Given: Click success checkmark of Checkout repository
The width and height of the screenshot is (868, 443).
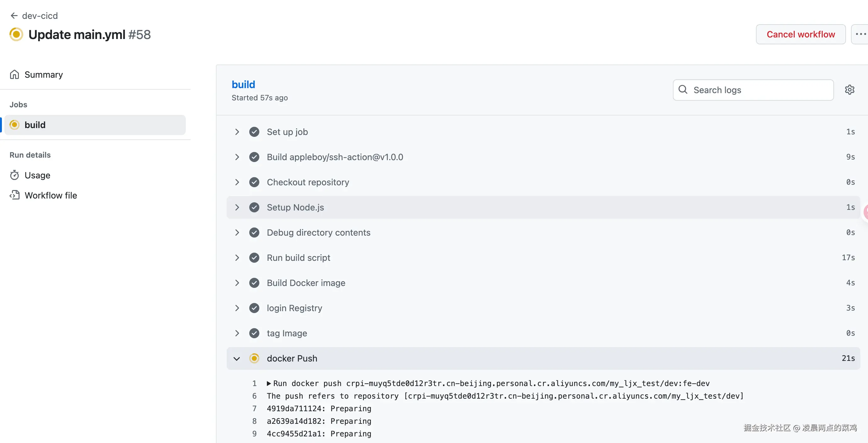Looking at the screenshot, I should 254,182.
